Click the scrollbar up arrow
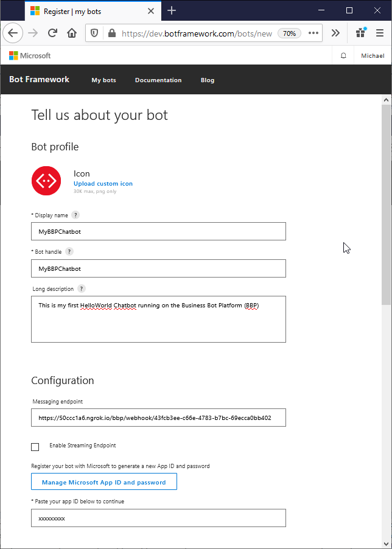Screen dimensions: 392x549 (x=386, y=100)
